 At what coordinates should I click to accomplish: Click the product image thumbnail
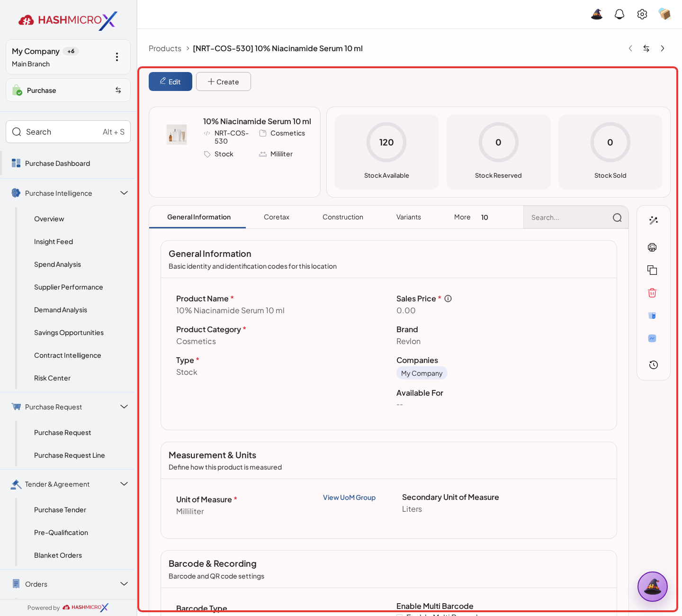177,135
